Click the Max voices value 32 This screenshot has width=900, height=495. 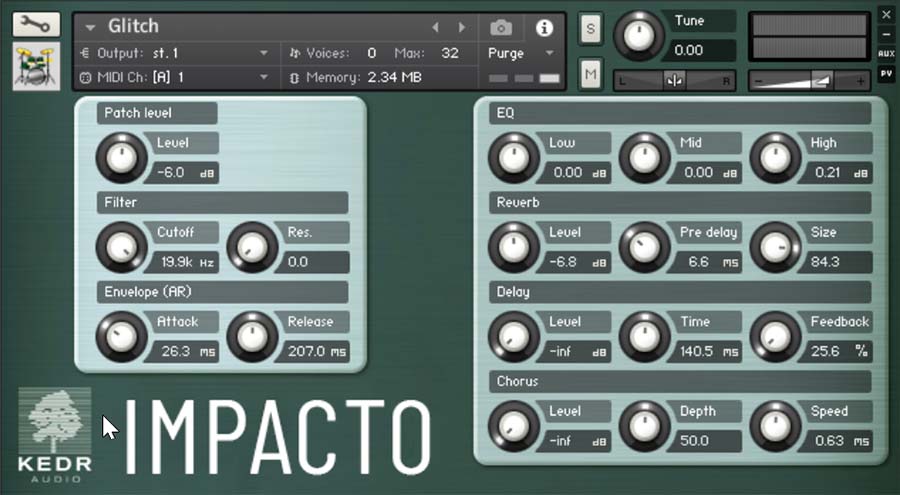click(449, 53)
